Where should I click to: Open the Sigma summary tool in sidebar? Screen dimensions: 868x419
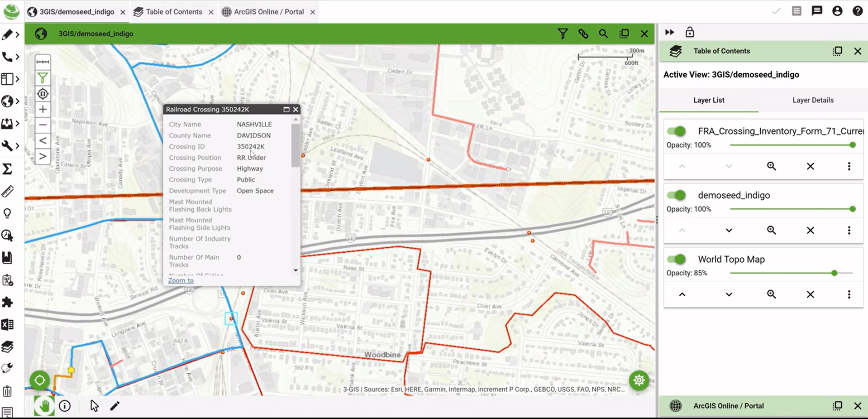(7, 169)
